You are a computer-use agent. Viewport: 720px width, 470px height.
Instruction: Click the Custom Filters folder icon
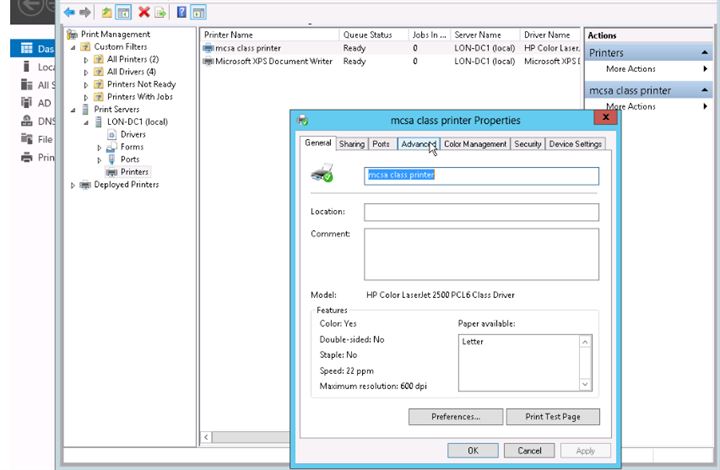[x=85, y=47]
